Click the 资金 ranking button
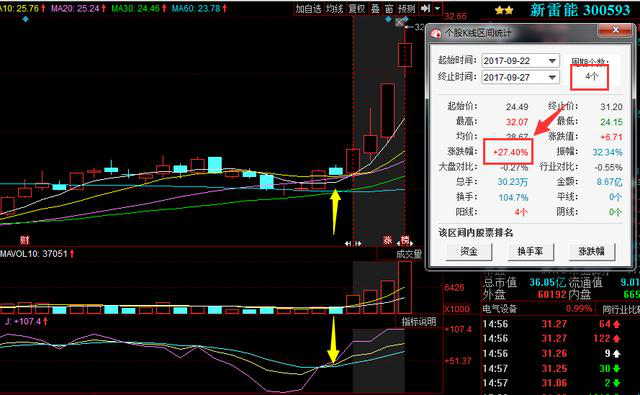640x395 pixels. [469, 251]
